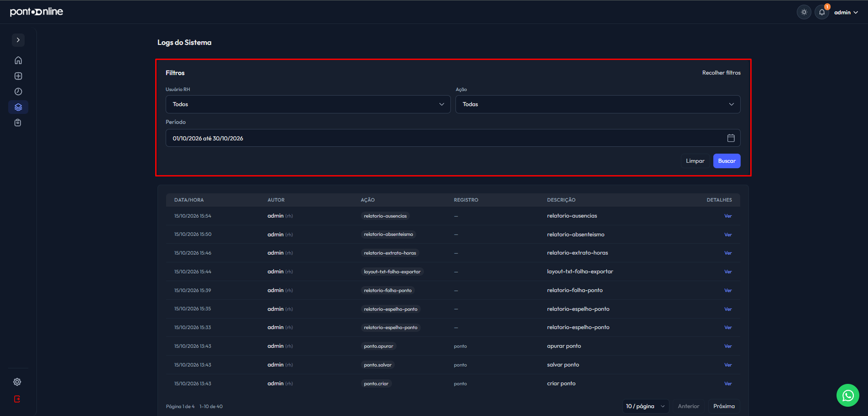868x416 pixels.
Task: Open the Usuário RH dropdown
Action: coord(308,104)
